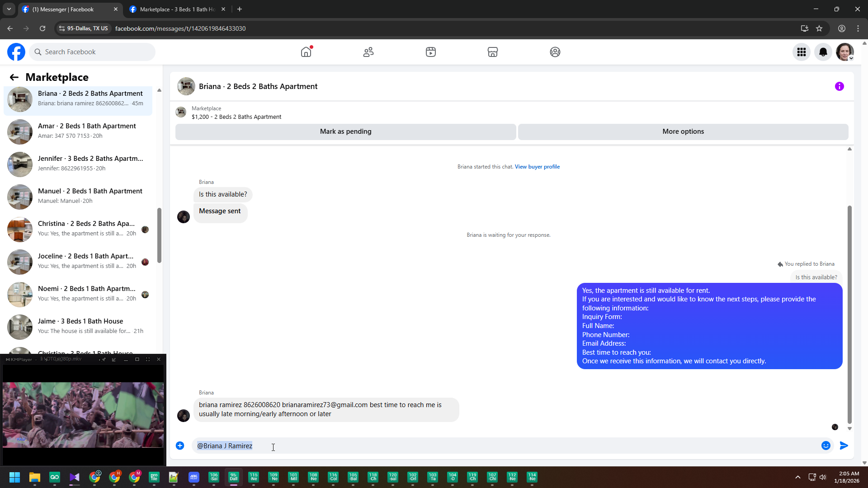Open the Facebook menu grid icon

pyautogui.click(x=802, y=52)
